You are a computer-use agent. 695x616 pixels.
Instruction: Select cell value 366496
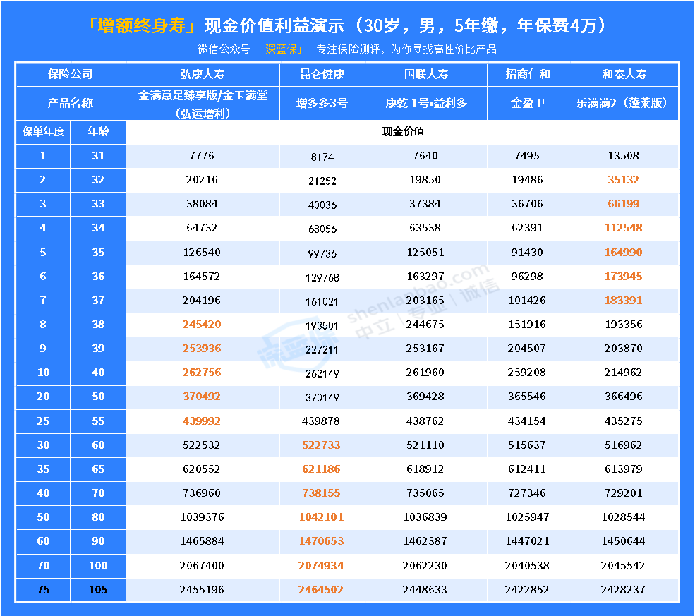(623, 396)
